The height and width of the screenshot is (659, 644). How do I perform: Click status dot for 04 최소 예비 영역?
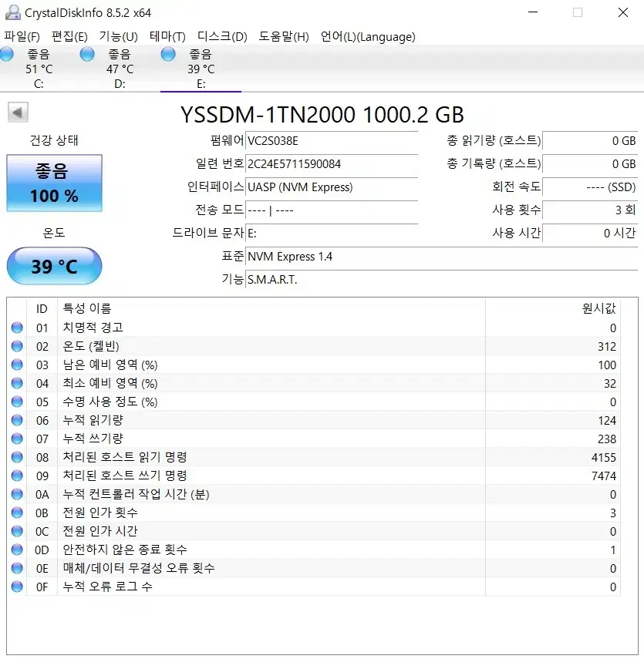(17, 383)
